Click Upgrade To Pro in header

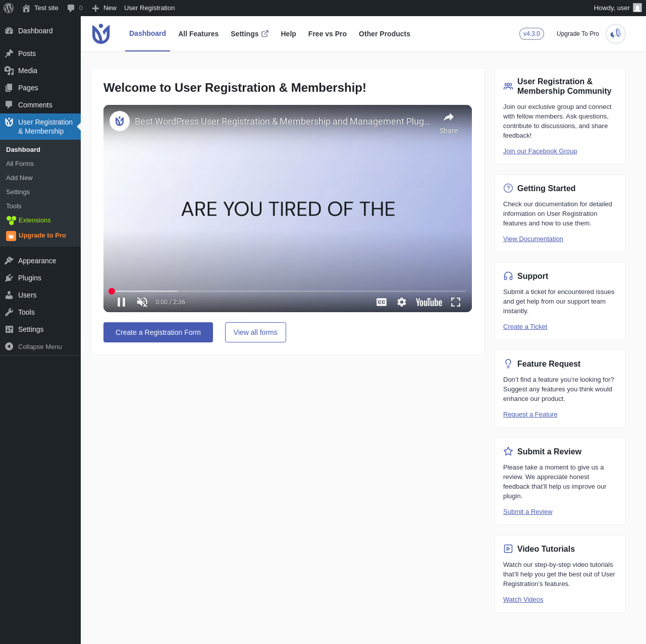[x=578, y=34]
